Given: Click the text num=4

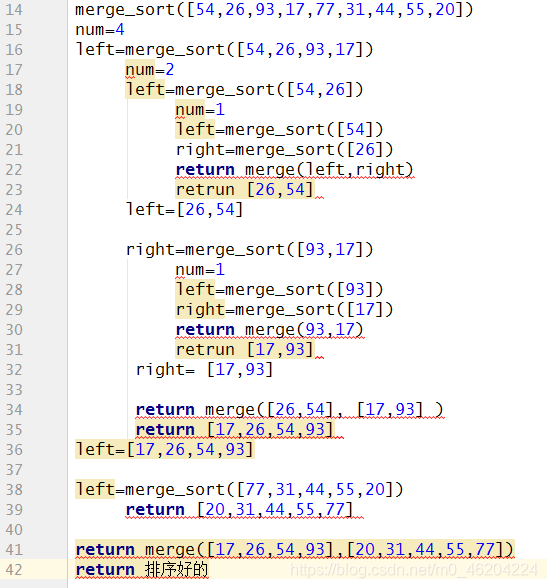Looking at the screenshot, I should (100, 30).
